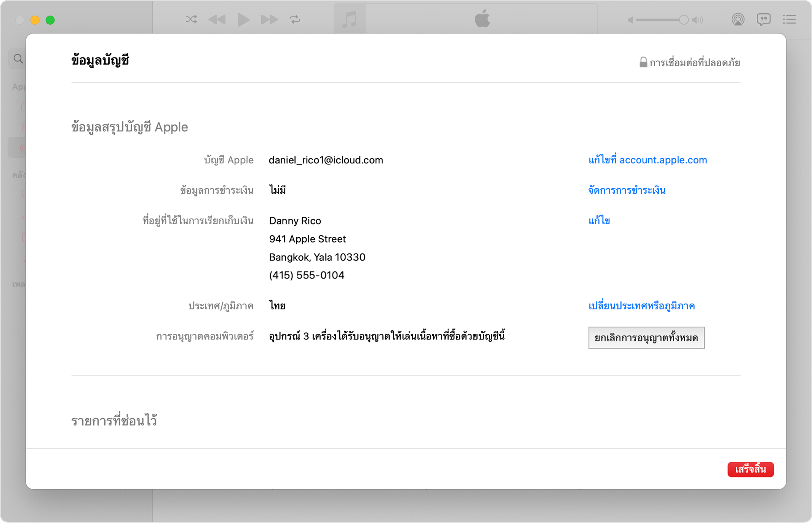
Task: Toggle repeat mode in the toolbar
Action: (x=295, y=19)
